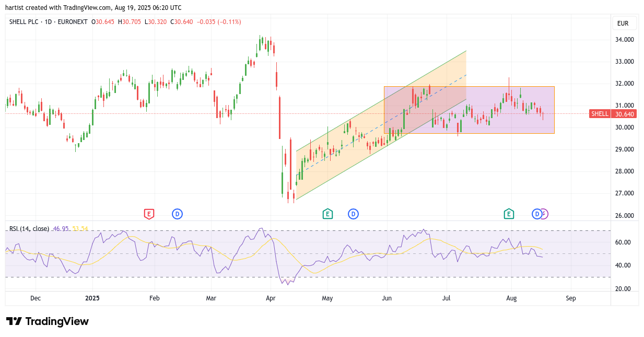
Task: Click the 32.000 price axis label
Action: (625, 84)
